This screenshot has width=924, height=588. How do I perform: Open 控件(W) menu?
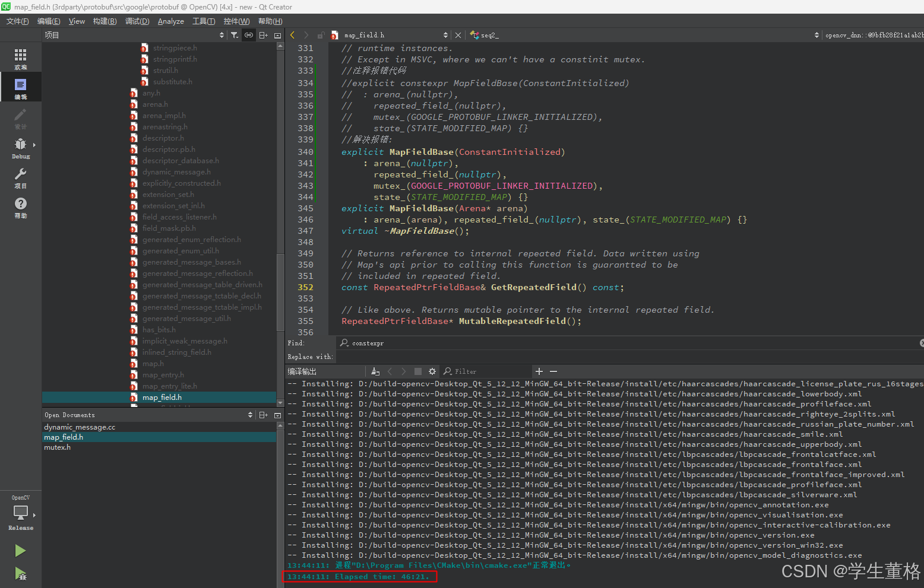click(237, 21)
